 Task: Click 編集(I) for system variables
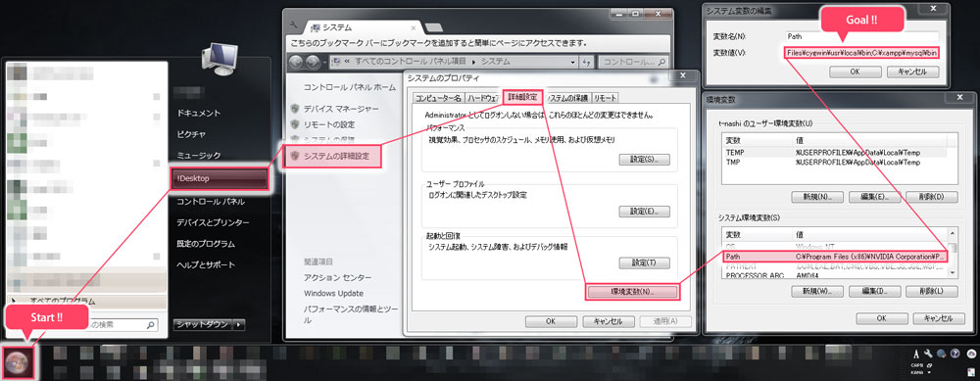[x=874, y=291]
